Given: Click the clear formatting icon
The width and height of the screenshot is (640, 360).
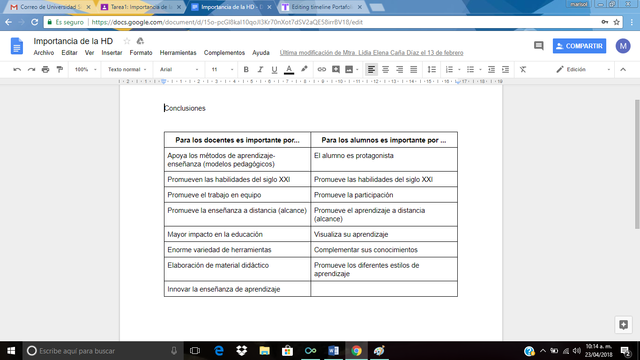Looking at the screenshot, I should [523, 69].
